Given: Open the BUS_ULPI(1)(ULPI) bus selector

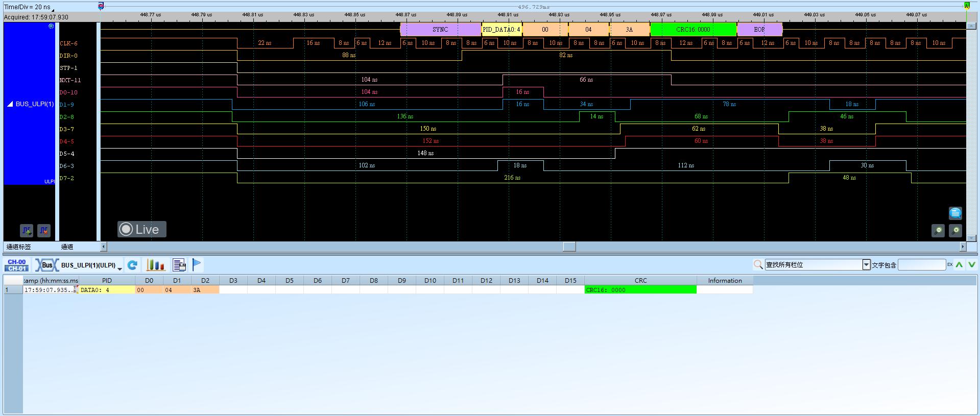Looking at the screenshot, I should pyautogui.click(x=91, y=265).
